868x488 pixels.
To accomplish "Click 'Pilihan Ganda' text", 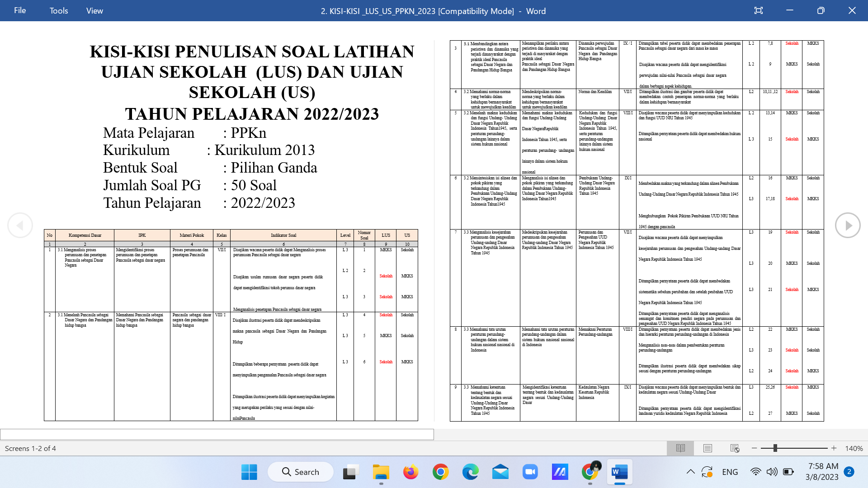I will [274, 168].
